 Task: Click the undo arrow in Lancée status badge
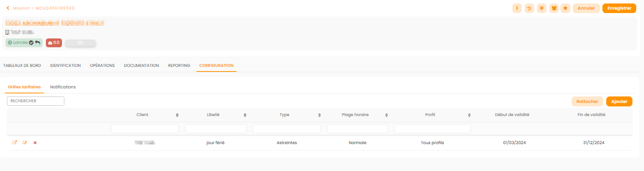[x=38, y=43]
